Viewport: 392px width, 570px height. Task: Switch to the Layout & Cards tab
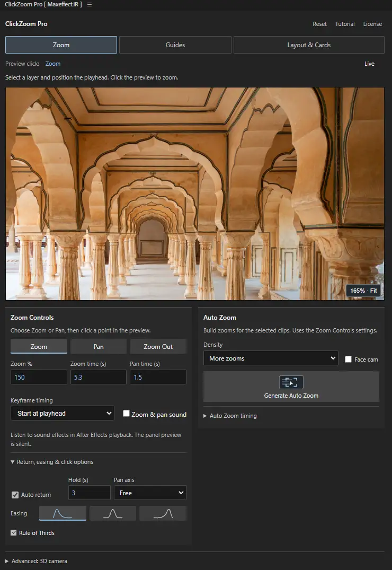tap(309, 45)
